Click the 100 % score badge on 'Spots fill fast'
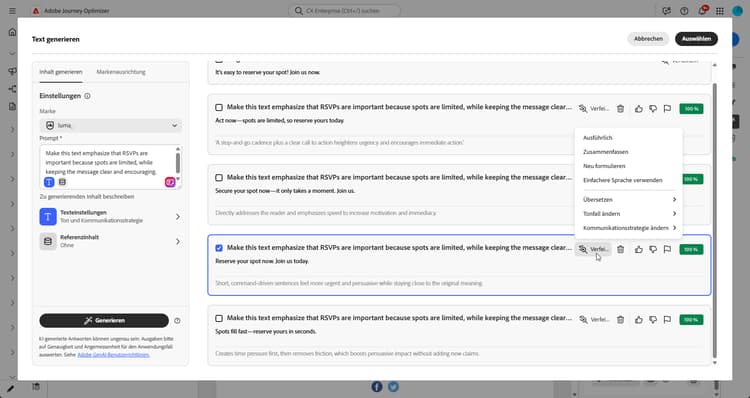750x398 pixels. pos(691,320)
